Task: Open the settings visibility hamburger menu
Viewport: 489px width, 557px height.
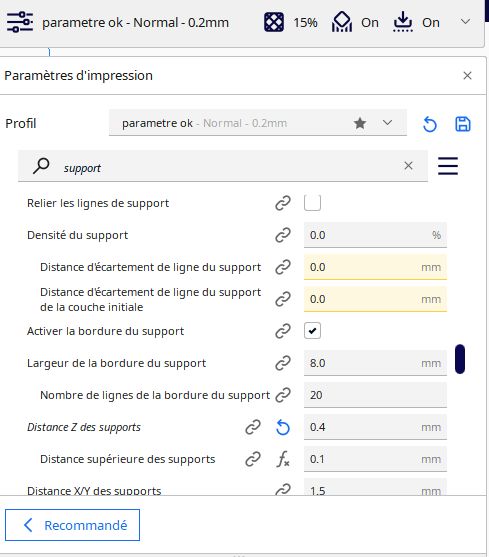Action: click(x=448, y=166)
